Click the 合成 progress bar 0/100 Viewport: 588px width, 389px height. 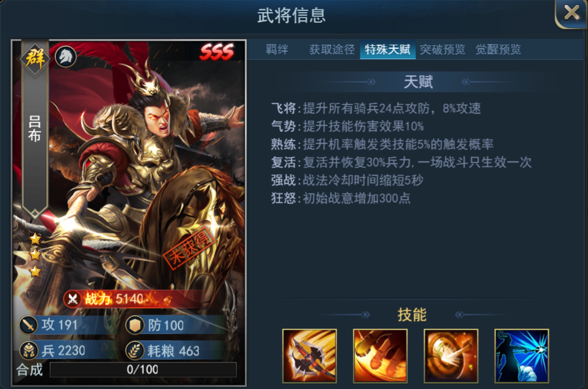tap(143, 369)
